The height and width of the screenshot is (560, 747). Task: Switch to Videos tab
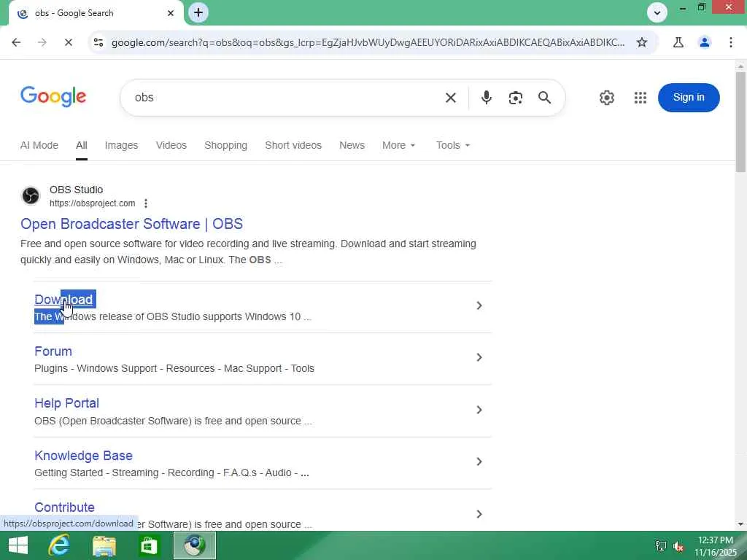[x=171, y=145]
